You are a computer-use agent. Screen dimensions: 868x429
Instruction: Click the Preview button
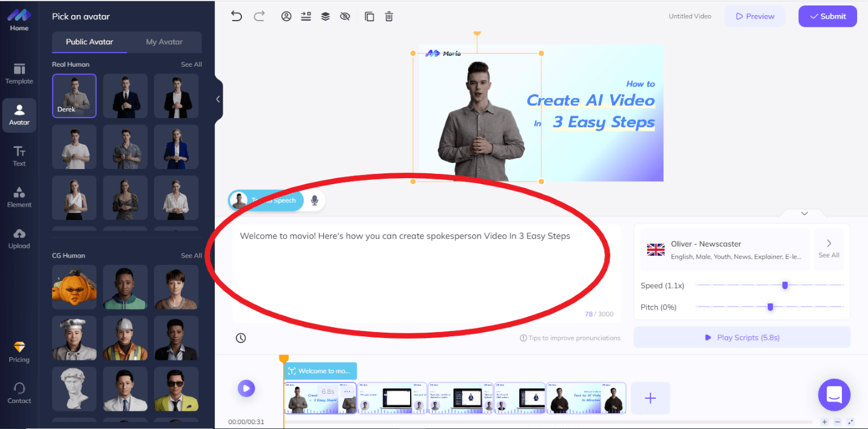click(x=755, y=16)
